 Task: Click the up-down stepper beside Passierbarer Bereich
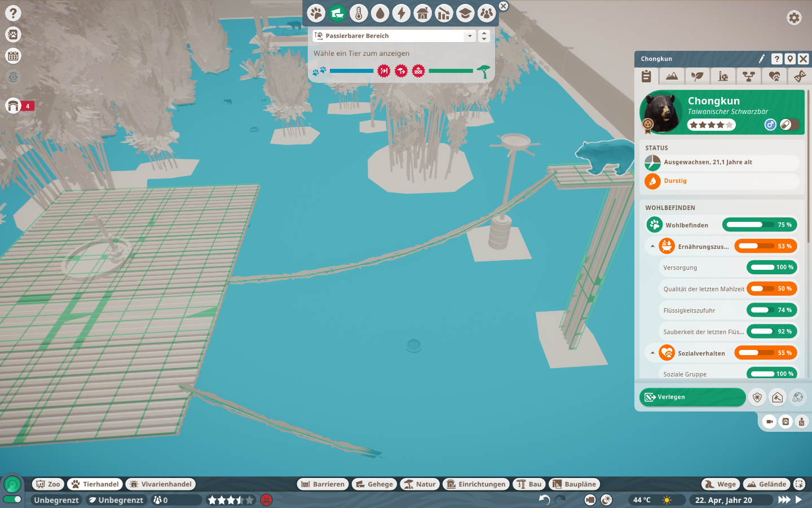pos(484,36)
